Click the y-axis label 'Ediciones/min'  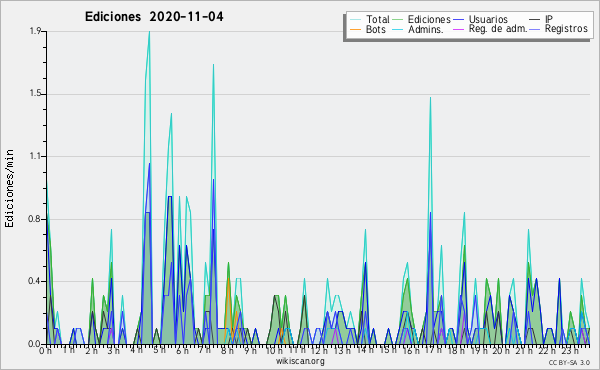pyautogui.click(x=9, y=188)
